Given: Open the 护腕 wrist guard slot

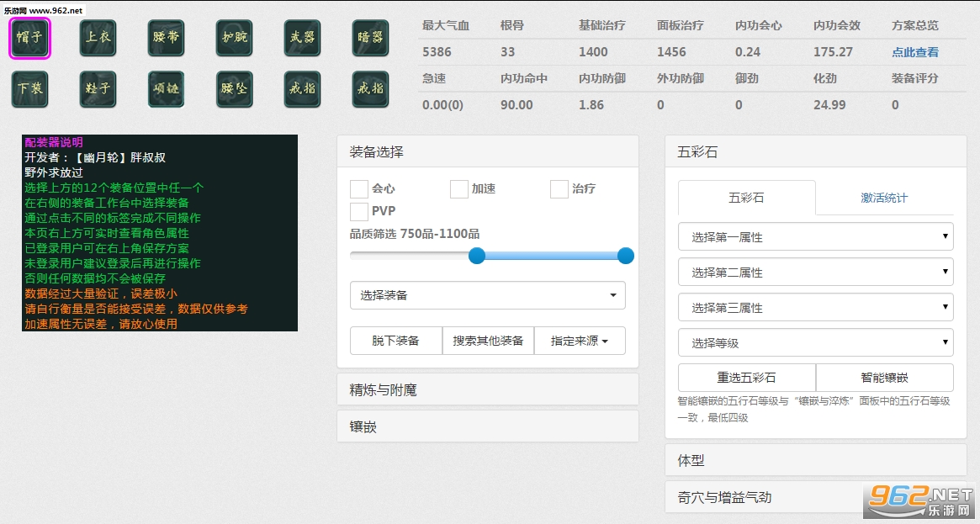Looking at the screenshot, I should click(x=234, y=38).
